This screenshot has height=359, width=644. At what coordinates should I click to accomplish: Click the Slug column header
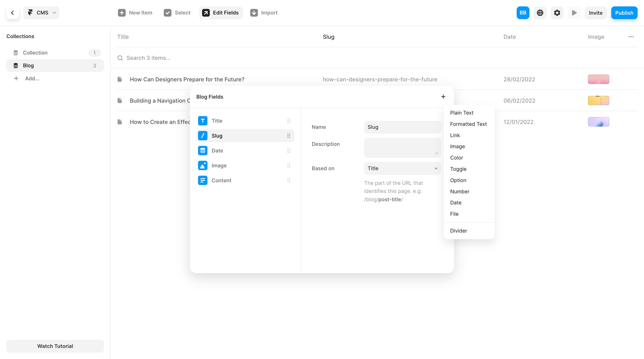tap(328, 37)
